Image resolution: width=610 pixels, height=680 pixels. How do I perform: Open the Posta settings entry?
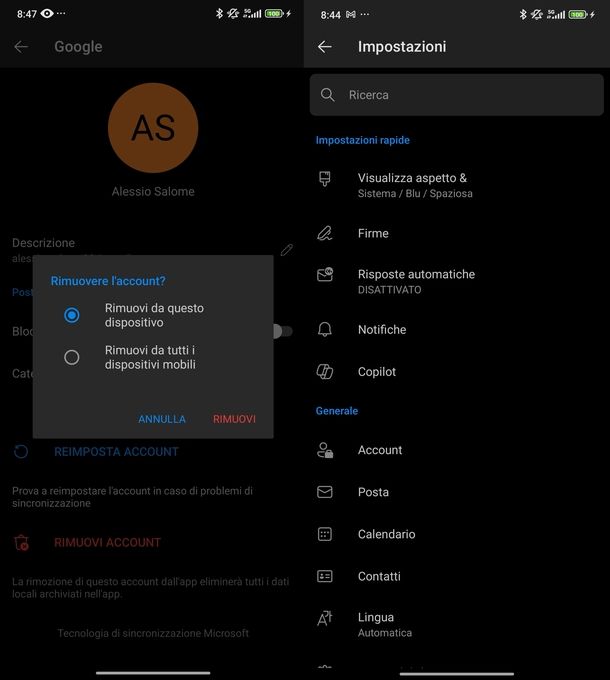(x=457, y=492)
